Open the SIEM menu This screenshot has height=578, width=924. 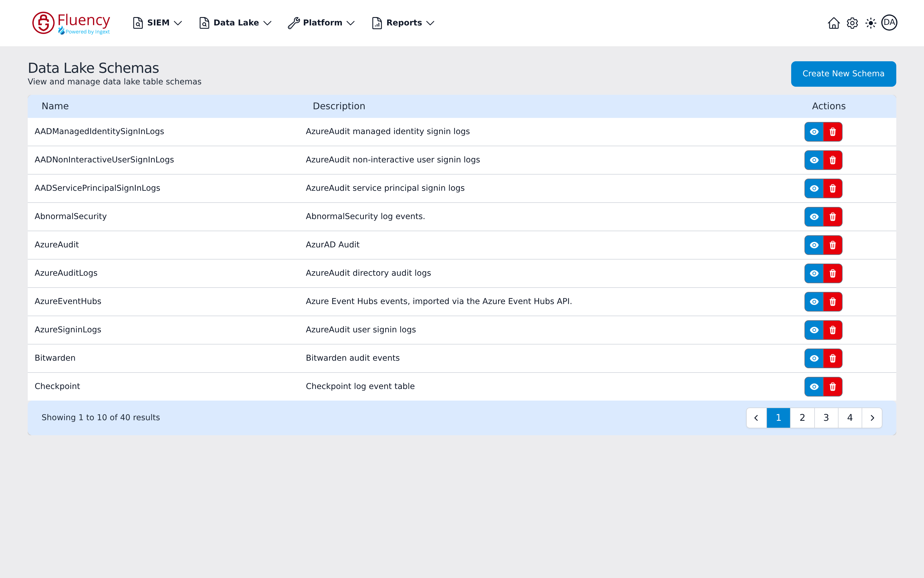157,23
